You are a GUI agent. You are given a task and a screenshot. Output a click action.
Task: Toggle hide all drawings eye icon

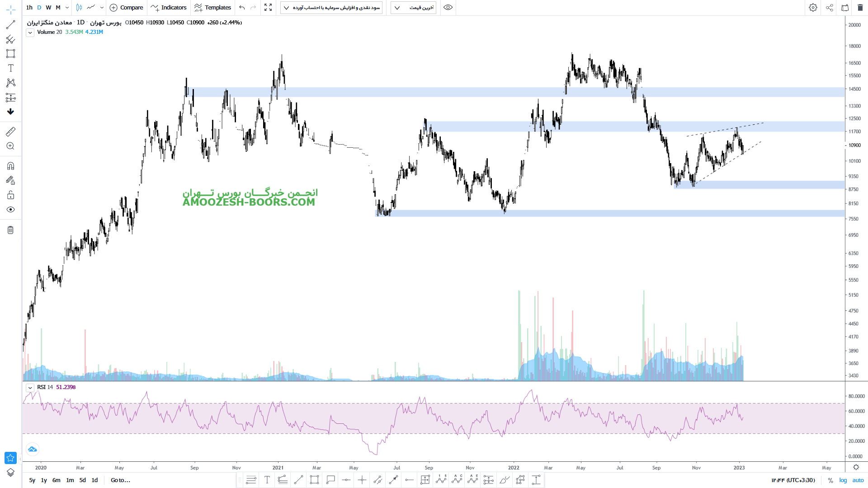pyautogui.click(x=10, y=210)
